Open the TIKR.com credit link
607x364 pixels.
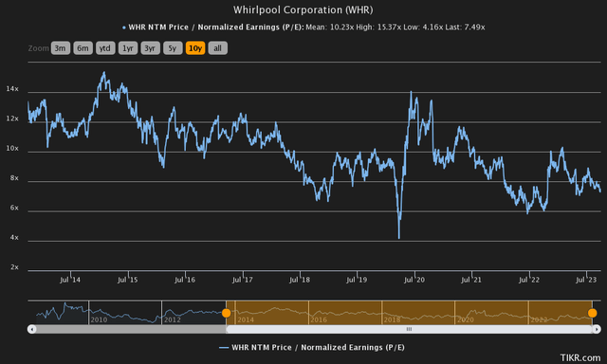click(580, 357)
